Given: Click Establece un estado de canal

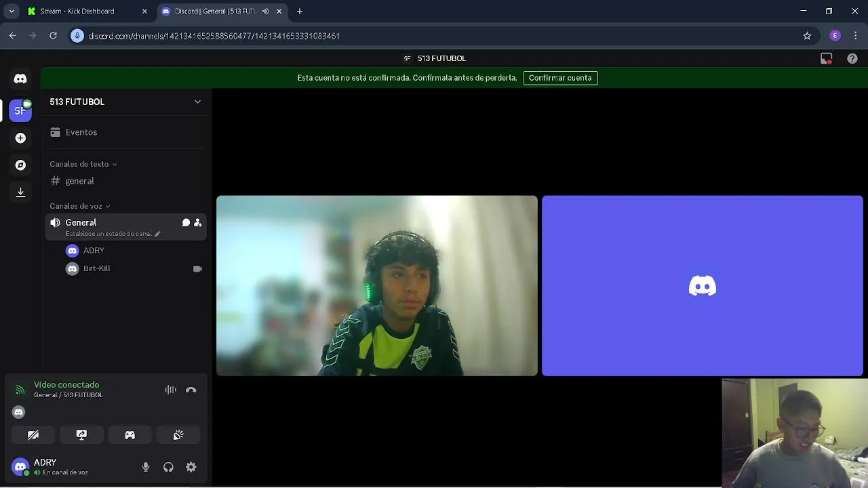Looking at the screenshot, I should (108, 234).
